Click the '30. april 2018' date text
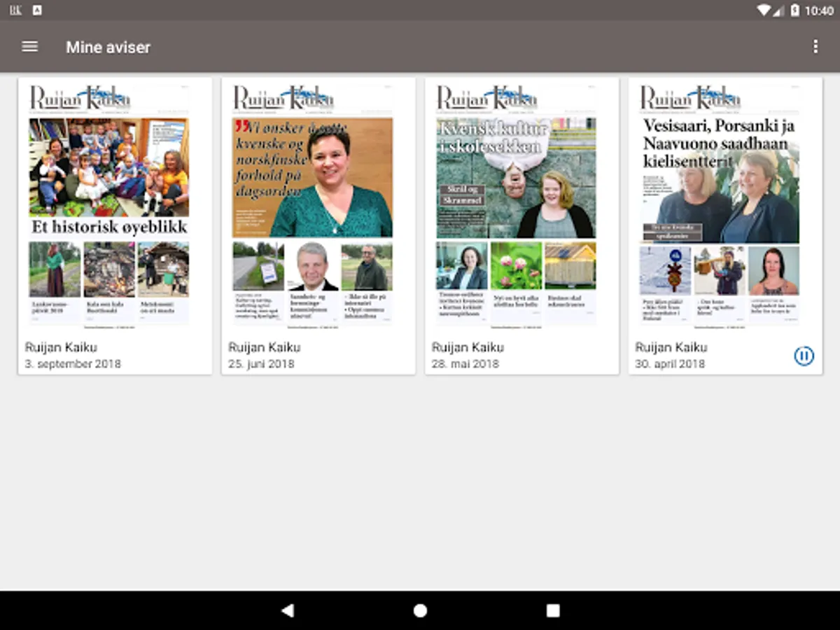840x630 pixels. point(670,364)
